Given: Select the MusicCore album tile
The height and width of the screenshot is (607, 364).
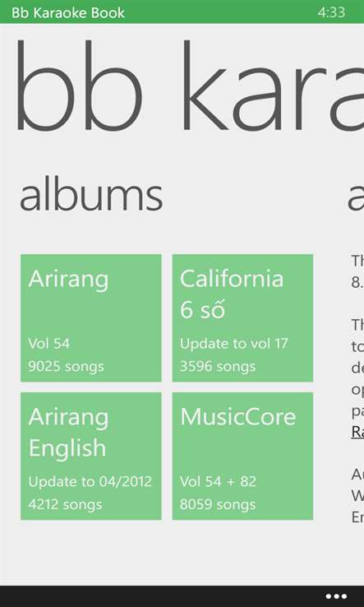Looking at the screenshot, I should tap(242, 456).
